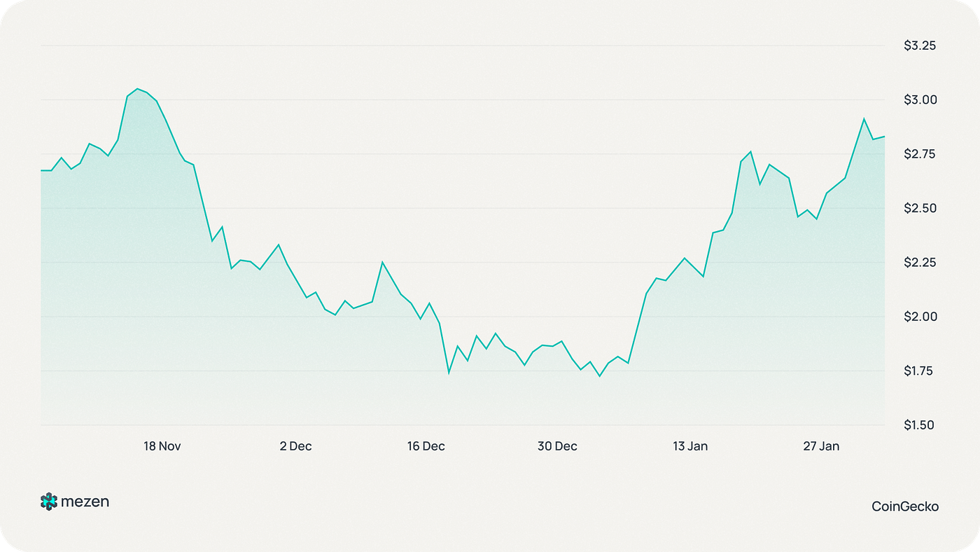Screen dimensions: 980x552
Task: Click the $2.50 price axis label
Action: 920,209
